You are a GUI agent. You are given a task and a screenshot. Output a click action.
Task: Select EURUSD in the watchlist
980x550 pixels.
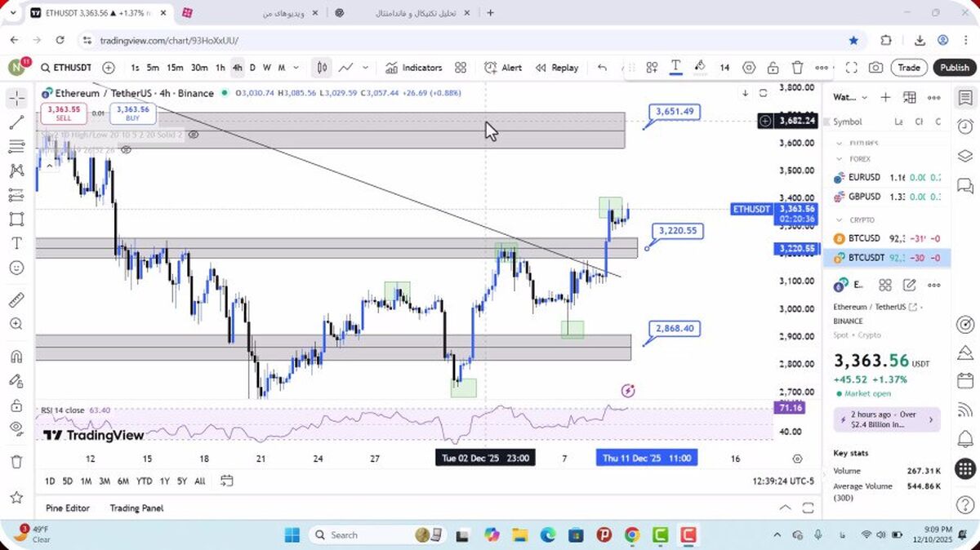coord(887,177)
